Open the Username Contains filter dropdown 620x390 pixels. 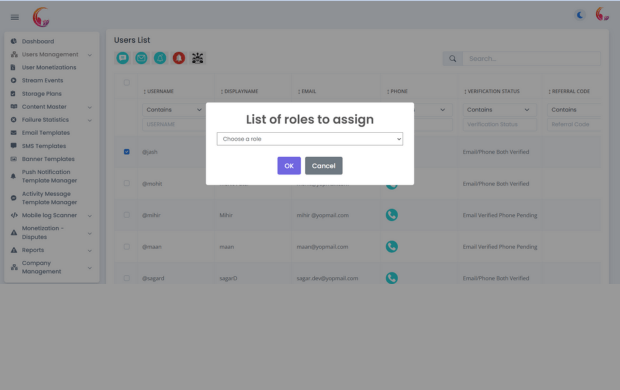(x=174, y=110)
